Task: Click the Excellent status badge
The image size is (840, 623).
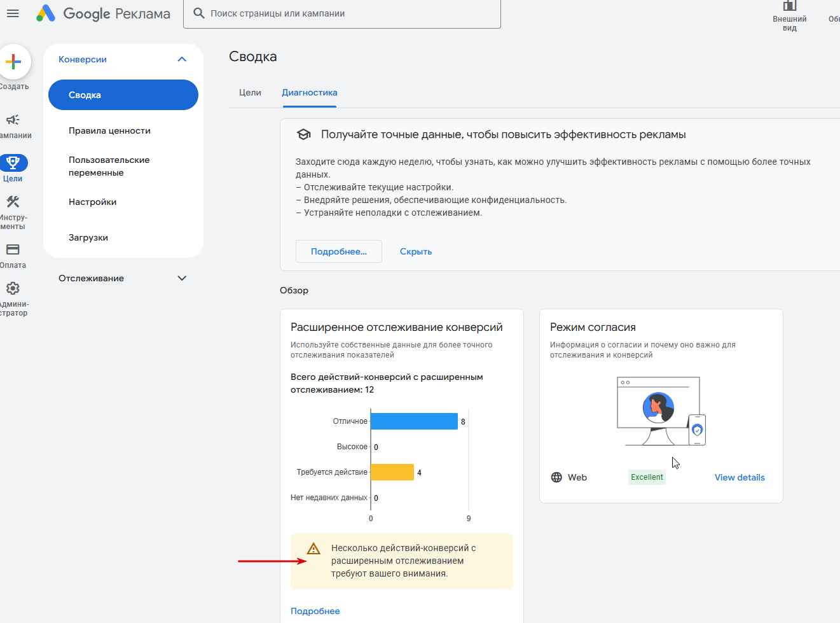Action: [647, 477]
